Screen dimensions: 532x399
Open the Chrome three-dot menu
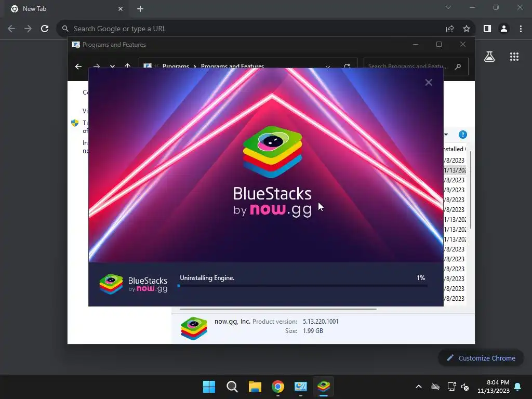pyautogui.click(x=521, y=29)
